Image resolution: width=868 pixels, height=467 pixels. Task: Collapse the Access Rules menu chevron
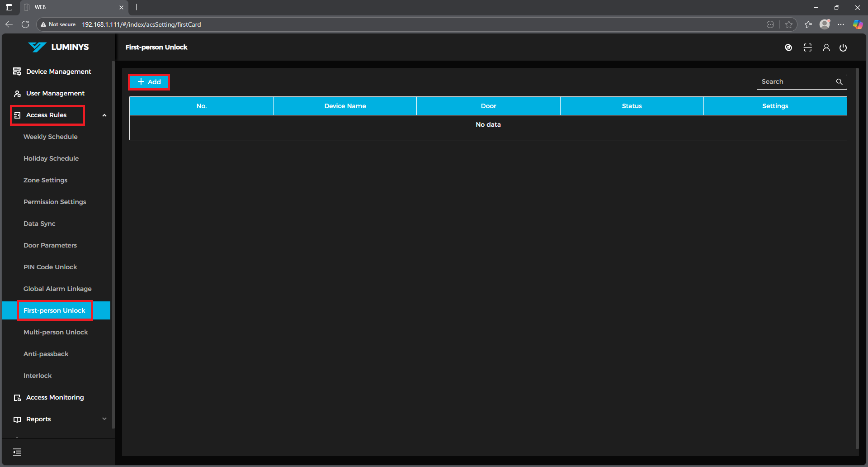click(104, 115)
